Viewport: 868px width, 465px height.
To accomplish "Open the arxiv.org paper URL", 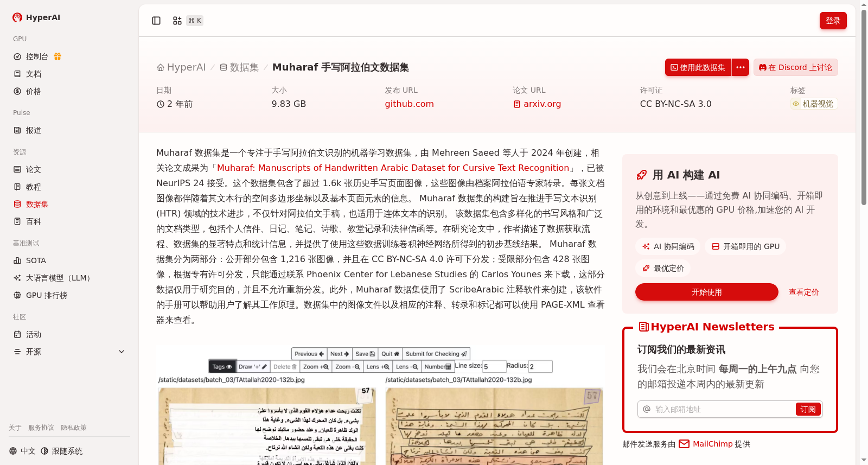I will (x=537, y=104).
